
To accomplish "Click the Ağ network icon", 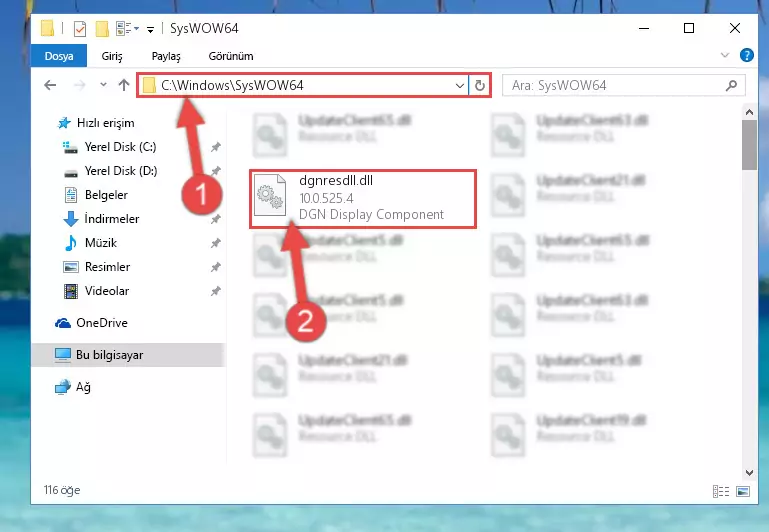I will click(62, 387).
